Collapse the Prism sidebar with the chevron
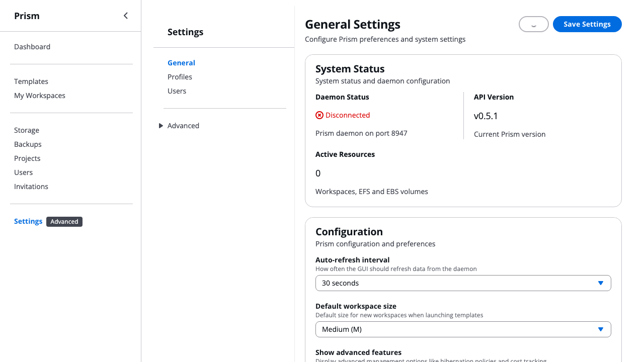Screen dimensions: 644x362 [x=126, y=16]
